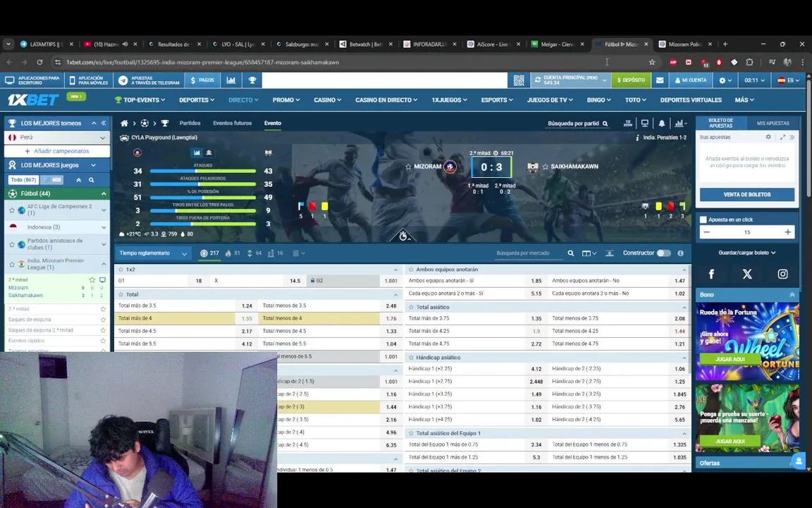Reload the page in the browser
Viewport: 812px width, 508px height.
point(39,62)
